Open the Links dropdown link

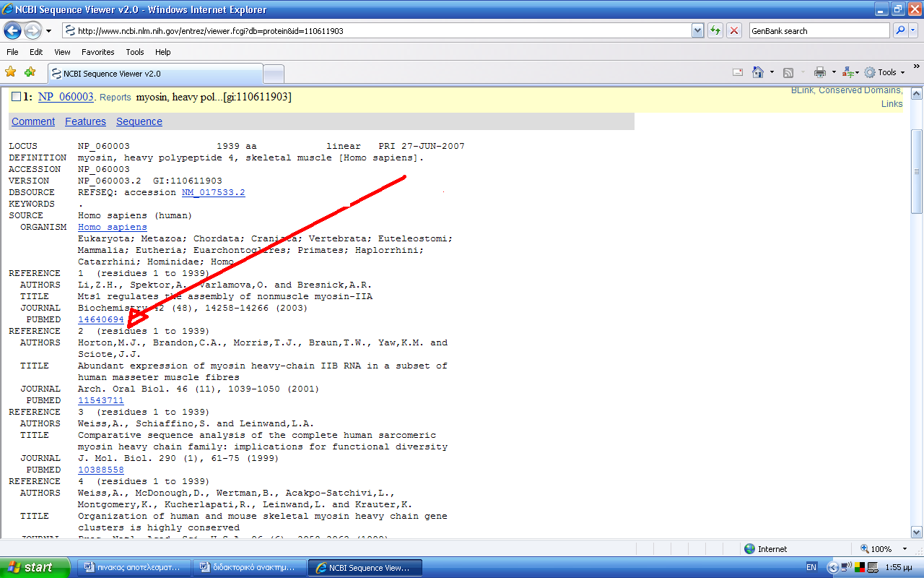tap(892, 104)
